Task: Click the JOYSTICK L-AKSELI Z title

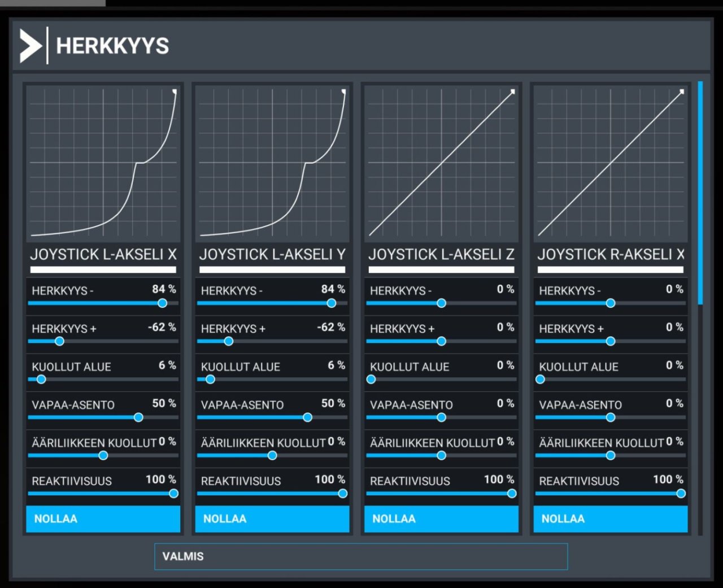Action: [441, 255]
